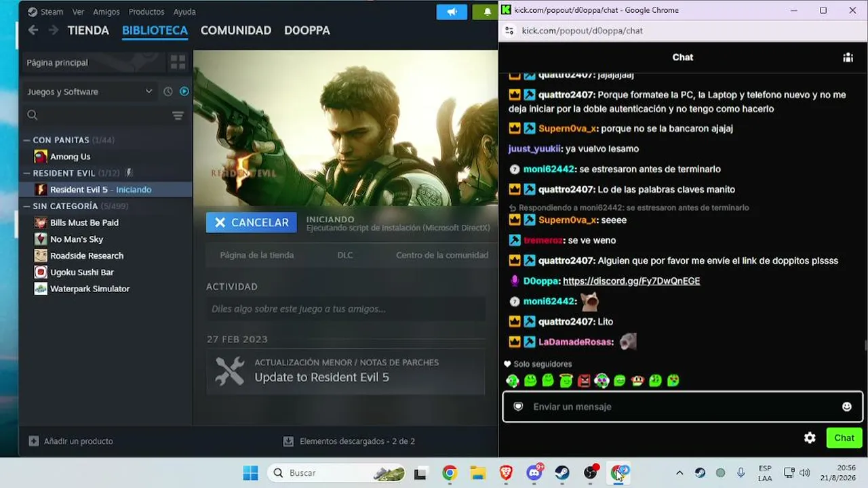Open the library advanced filter options icon
This screenshot has height=488, width=868.
click(x=178, y=115)
